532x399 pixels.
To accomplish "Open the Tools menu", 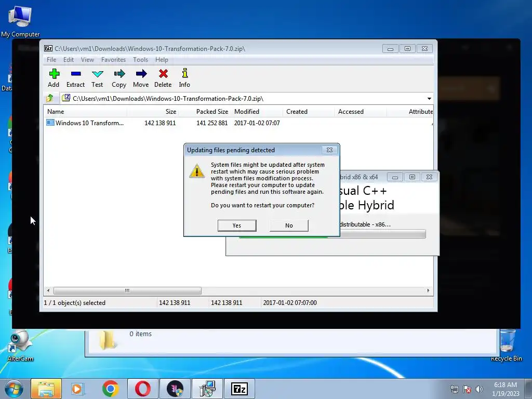I will click(140, 60).
